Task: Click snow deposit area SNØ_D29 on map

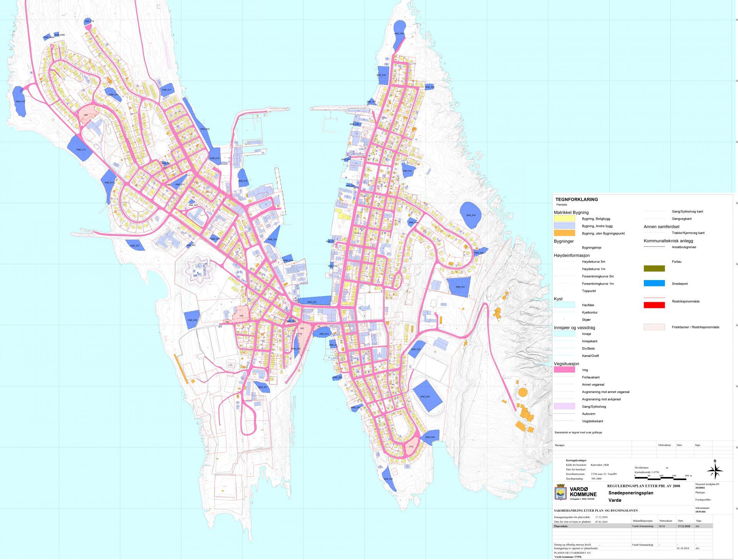Action: point(427,395)
